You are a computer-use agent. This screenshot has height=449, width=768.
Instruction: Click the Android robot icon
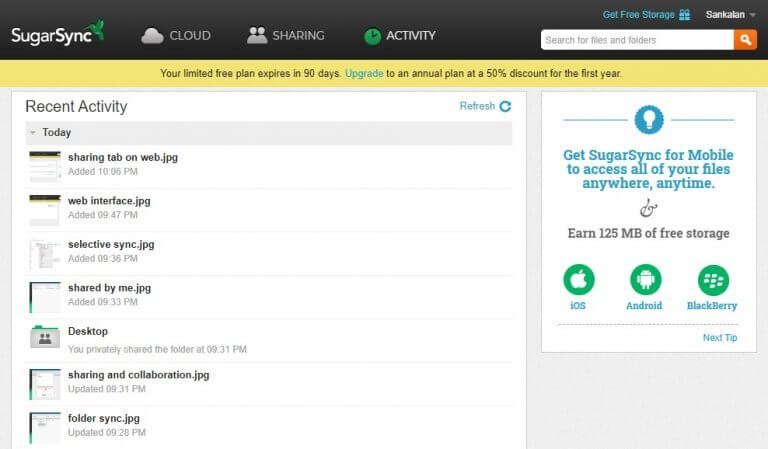(646, 280)
